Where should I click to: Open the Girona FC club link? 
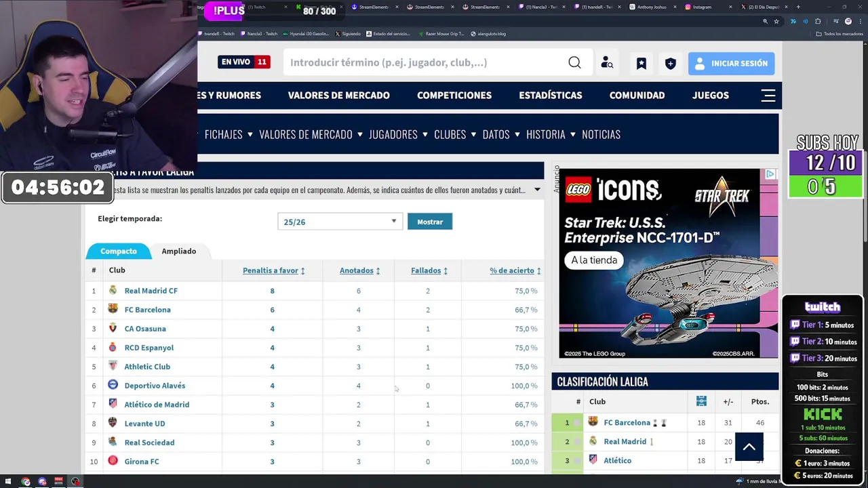(x=142, y=461)
